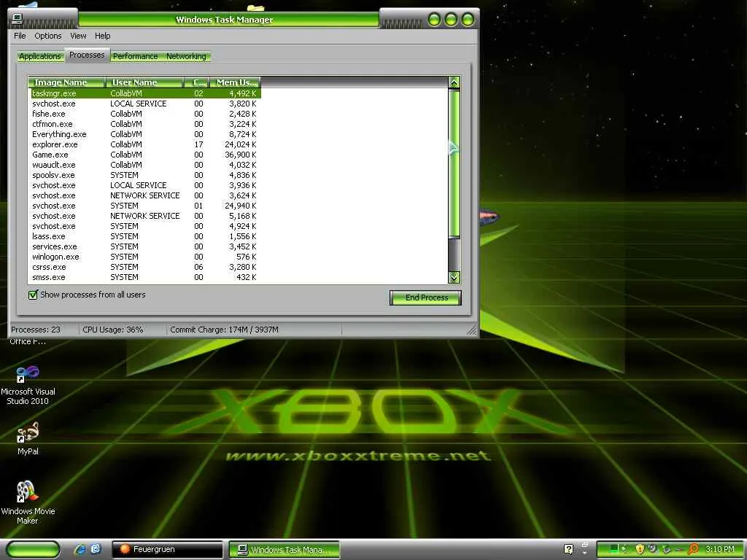The height and width of the screenshot is (560, 747).
Task: Select the Game.exe process
Action: (145, 155)
